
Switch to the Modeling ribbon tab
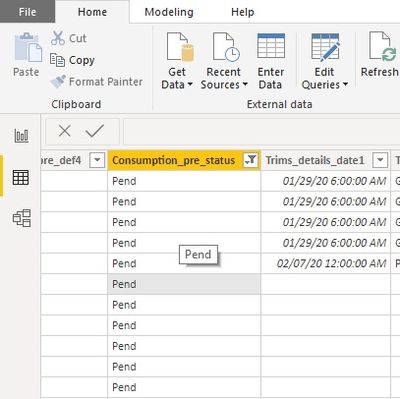pyautogui.click(x=169, y=12)
